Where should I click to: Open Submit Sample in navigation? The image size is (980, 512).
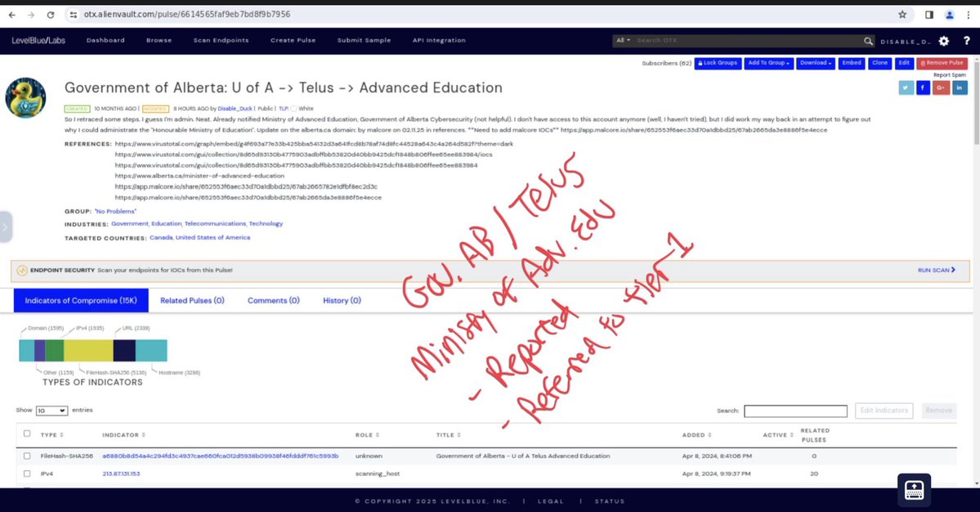(364, 41)
